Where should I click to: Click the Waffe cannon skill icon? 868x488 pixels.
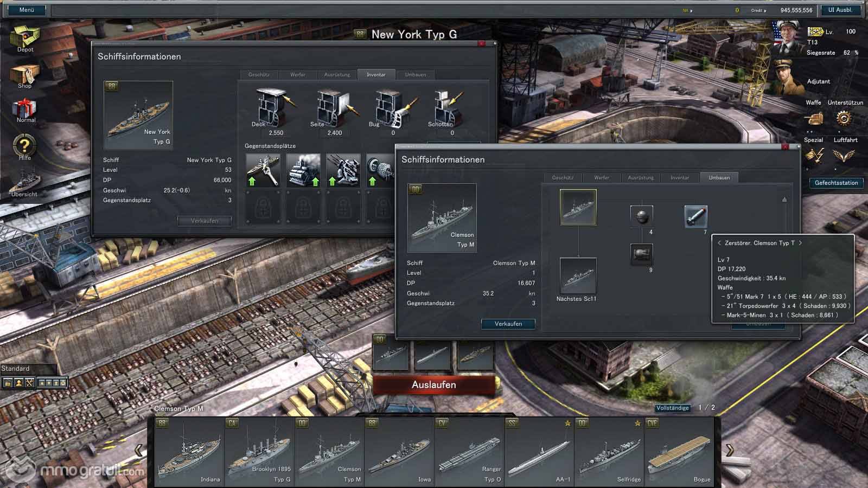[x=813, y=119]
